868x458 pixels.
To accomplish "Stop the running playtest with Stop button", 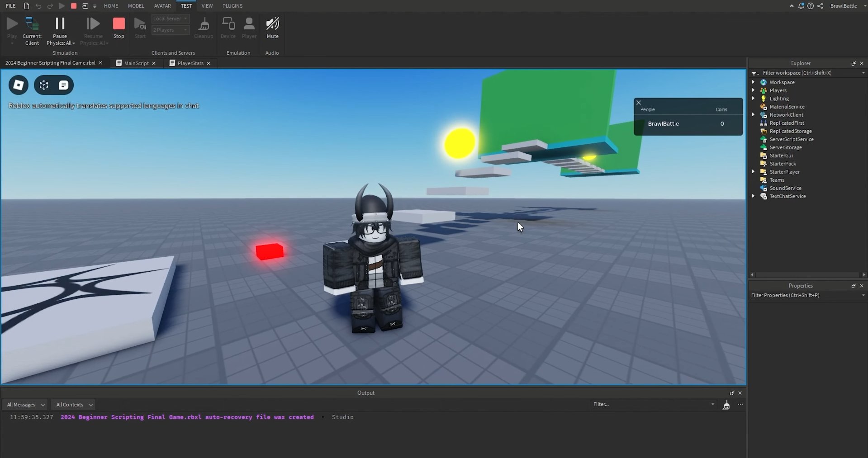I will [119, 28].
